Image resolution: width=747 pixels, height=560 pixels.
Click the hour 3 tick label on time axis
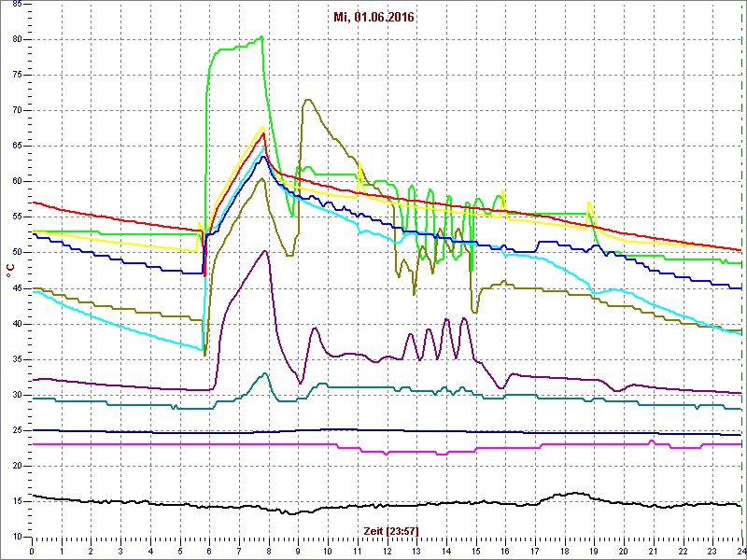120,551
